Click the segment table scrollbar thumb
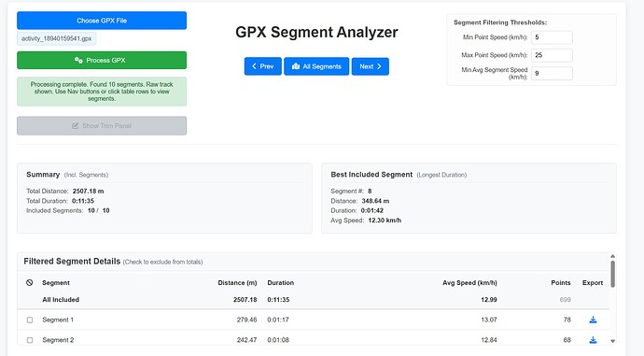Screen dimensions: 644x356 click(612, 274)
